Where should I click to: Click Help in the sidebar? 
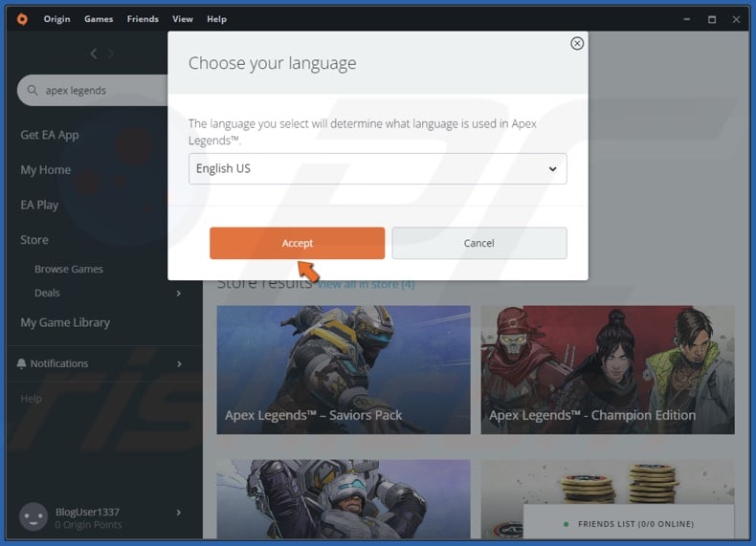[x=31, y=399]
